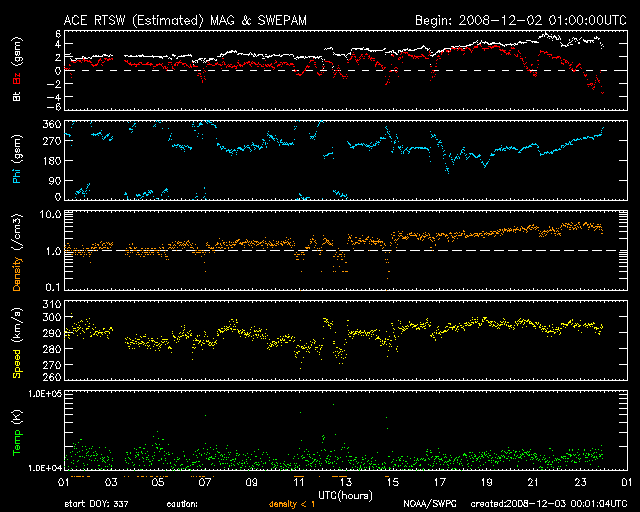The image size is (640, 512).
Task: Click the title 'ACE RTSW (Estimated) MAG & SWEPAM'
Action: pyautogui.click(x=185, y=20)
